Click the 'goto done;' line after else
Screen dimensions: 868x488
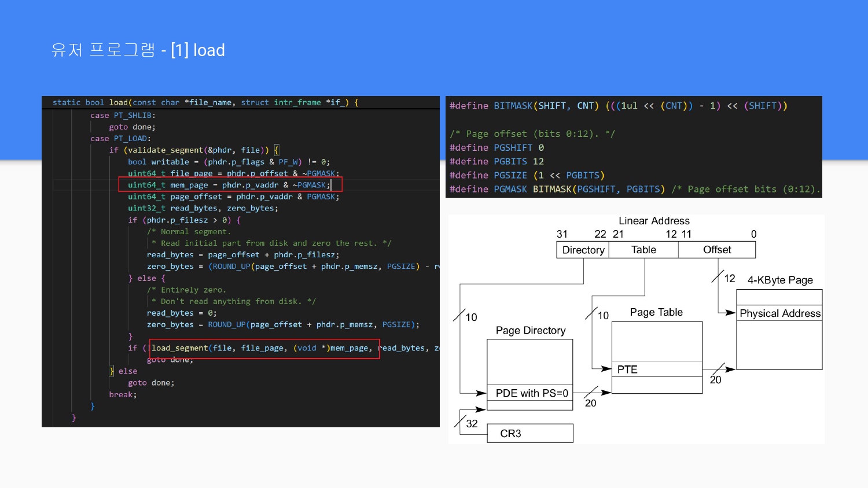tap(150, 383)
